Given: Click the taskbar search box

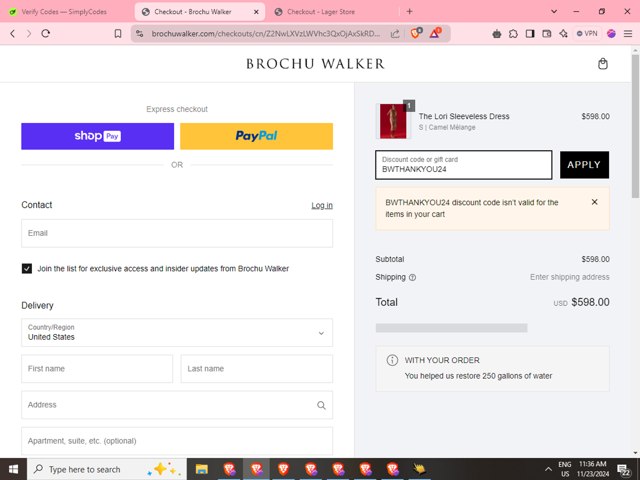Looking at the screenshot, I should [x=107, y=469].
